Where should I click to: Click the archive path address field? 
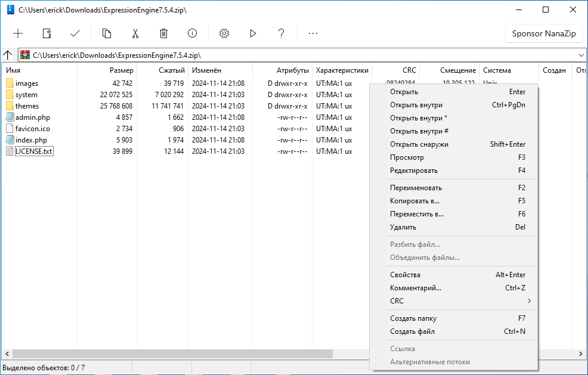(x=303, y=55)
